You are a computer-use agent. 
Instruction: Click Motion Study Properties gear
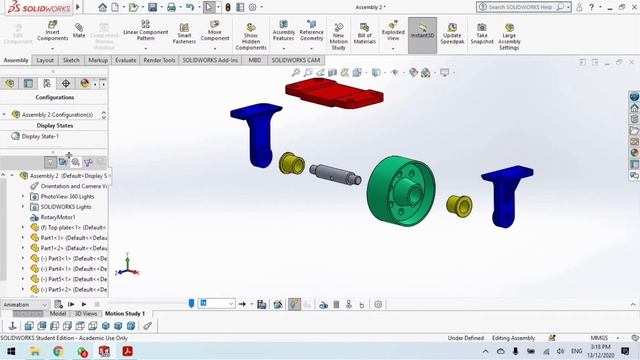coord(378,304)
